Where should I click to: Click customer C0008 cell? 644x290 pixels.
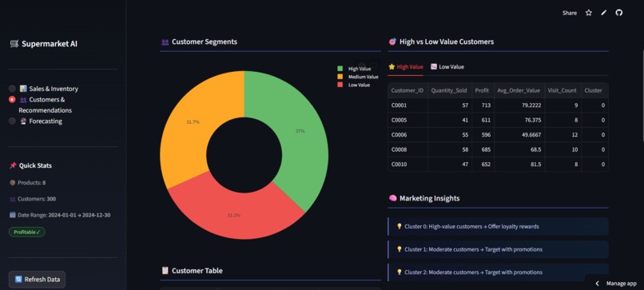407,149
